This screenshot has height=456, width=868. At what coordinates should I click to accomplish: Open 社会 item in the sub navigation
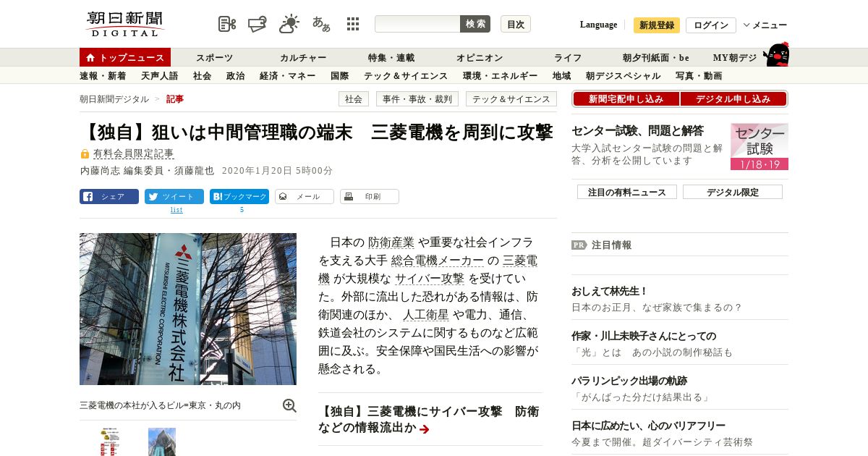[x=202, y=75]
